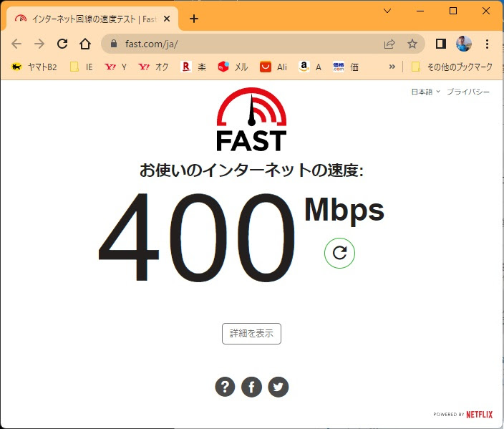Click the padlock site info icon
Viewport: 504px width, 429px height.
pos(114,44)
